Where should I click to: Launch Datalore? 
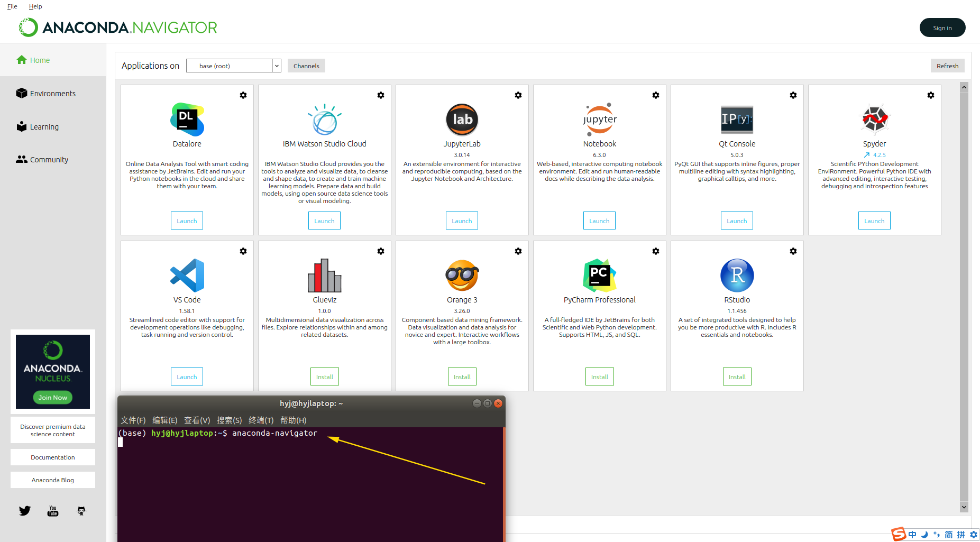tap(187, 221)
